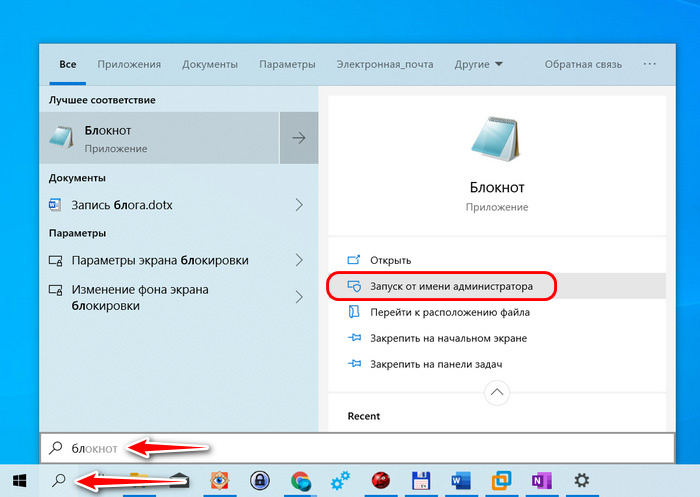
Task: Open the red round app in taskbar
Action: point(381,480)
